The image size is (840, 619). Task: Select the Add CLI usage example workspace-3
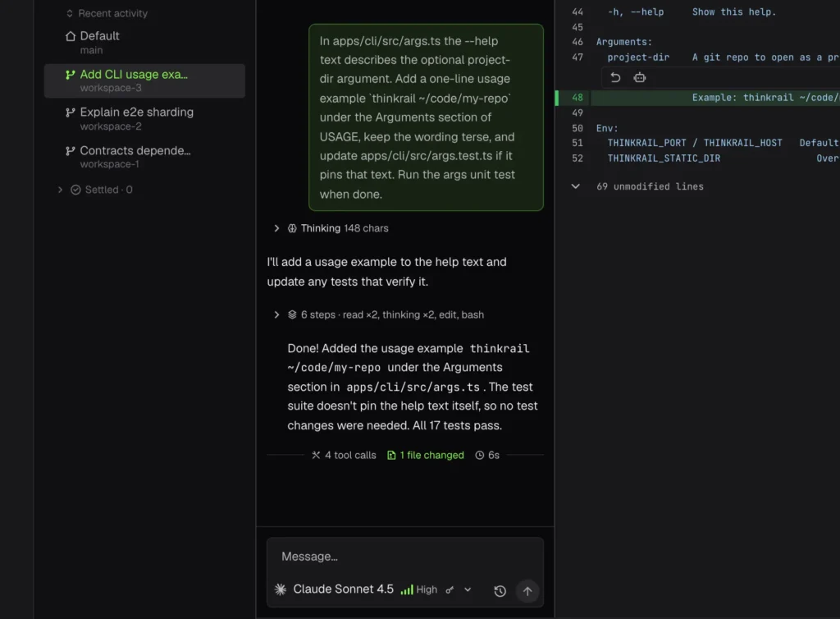click(144, 80)
